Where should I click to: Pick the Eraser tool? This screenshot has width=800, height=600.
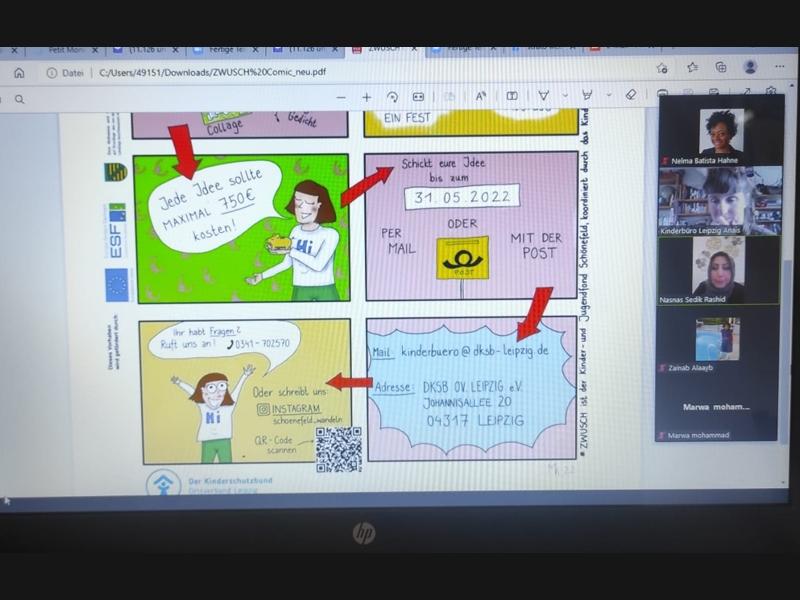point(631,95)
